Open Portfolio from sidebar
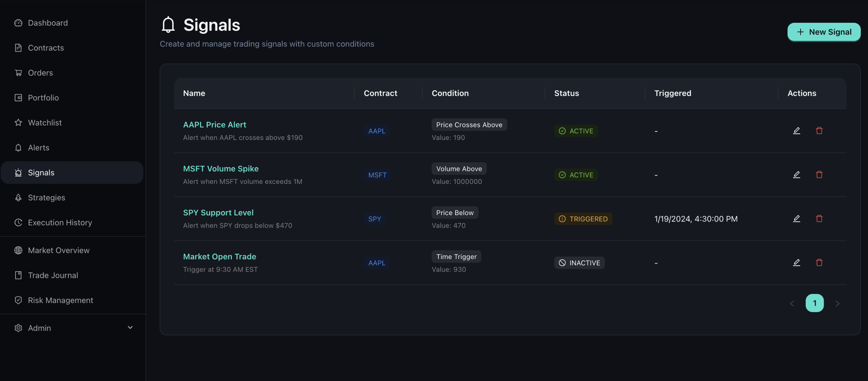The width and height of the screenshot is (868, 381). [72, 98]
